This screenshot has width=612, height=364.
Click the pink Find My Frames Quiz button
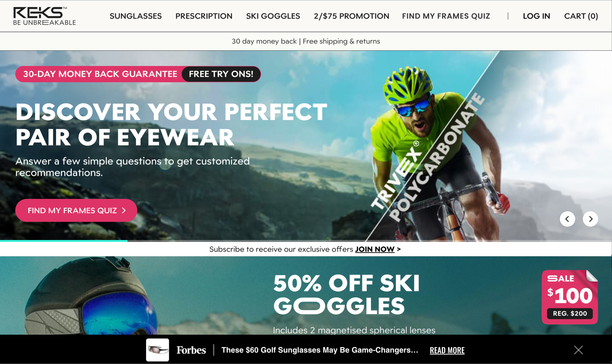tap(76, 210)
